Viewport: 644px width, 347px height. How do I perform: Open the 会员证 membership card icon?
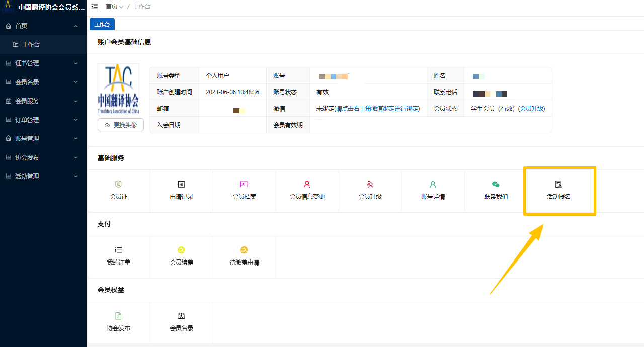119,185
